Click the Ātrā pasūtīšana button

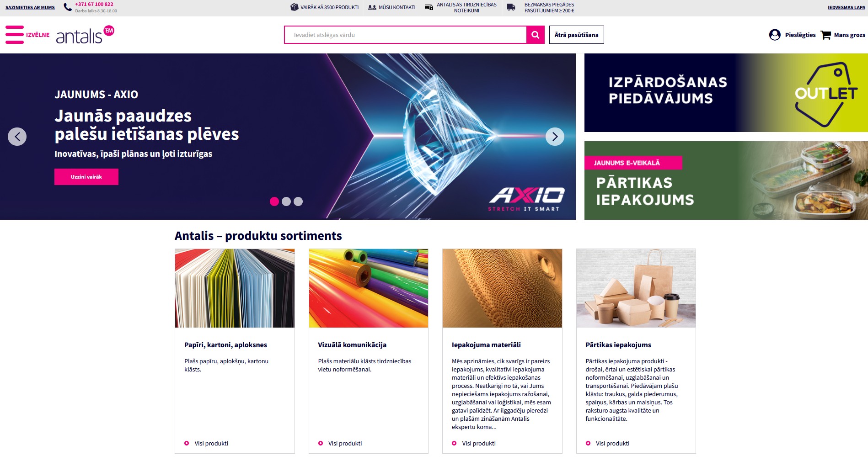point(576,34)
